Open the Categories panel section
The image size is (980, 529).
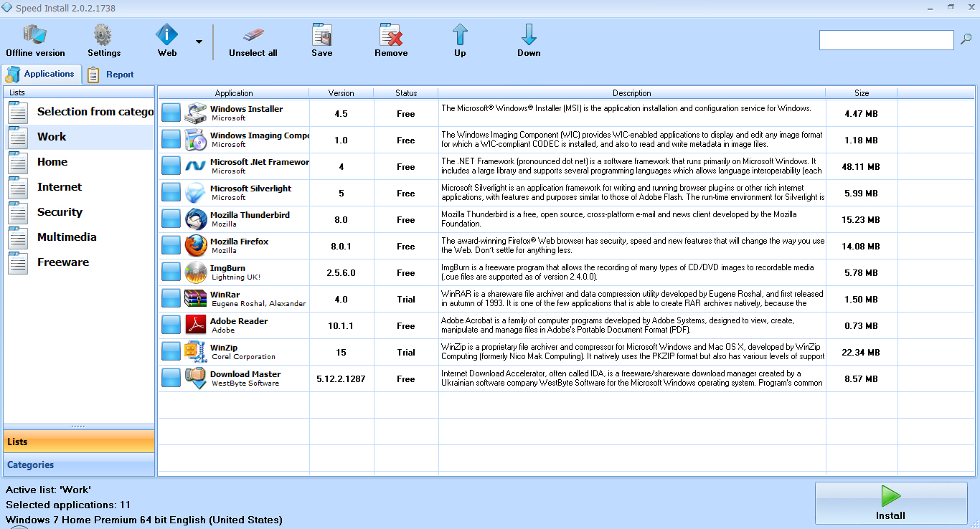[79, 464]
